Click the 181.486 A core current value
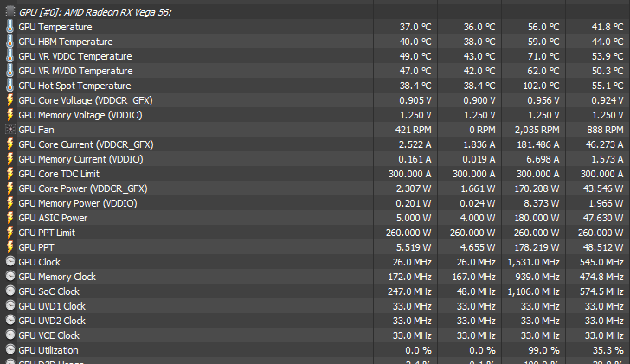Screen dimensions: 630x364 click(538, 144)
